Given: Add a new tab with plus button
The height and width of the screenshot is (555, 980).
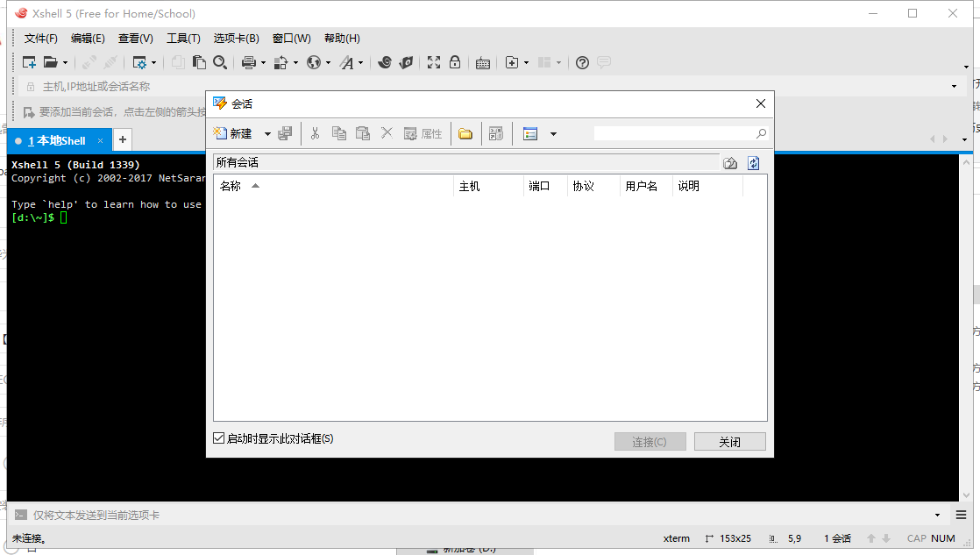Looking at the screenshot, I should click(x=123, y=139).
